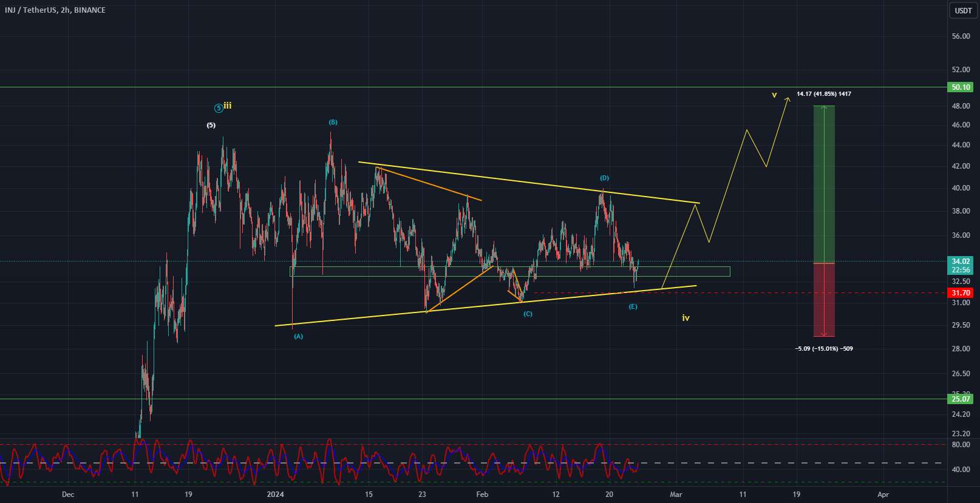This screenshot has width=980, height=503.
Task: Click the Apr label on time axis
Action: tap(883, 495)
